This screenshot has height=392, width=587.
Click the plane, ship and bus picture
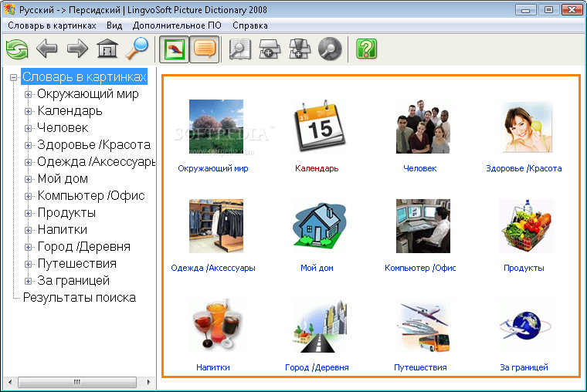[423, 326]
